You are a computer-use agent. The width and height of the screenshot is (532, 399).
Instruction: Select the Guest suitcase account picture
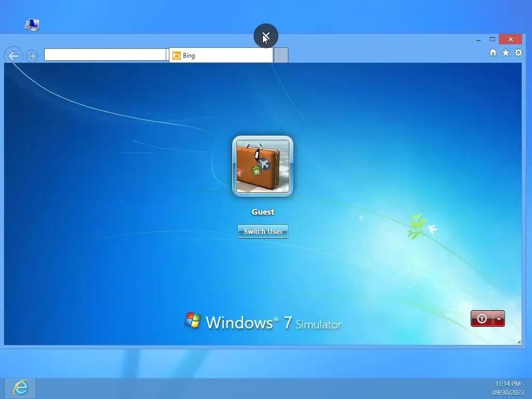pos(262,166)
